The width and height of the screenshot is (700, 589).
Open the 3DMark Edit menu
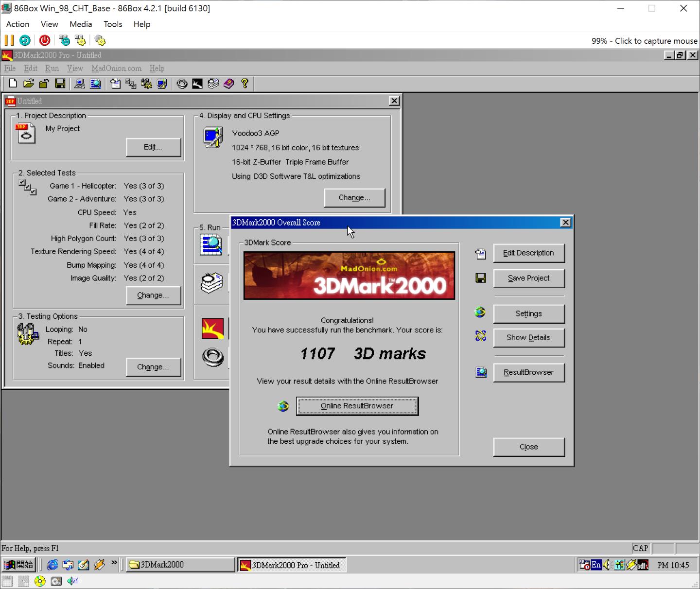[x=31, y=69]
